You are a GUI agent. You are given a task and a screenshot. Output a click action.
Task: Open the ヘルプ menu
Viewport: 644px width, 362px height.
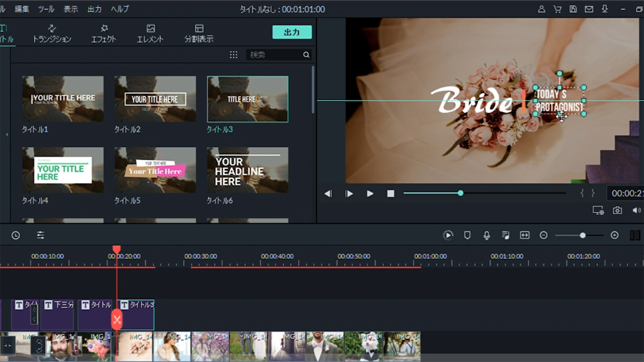[119, 9]
